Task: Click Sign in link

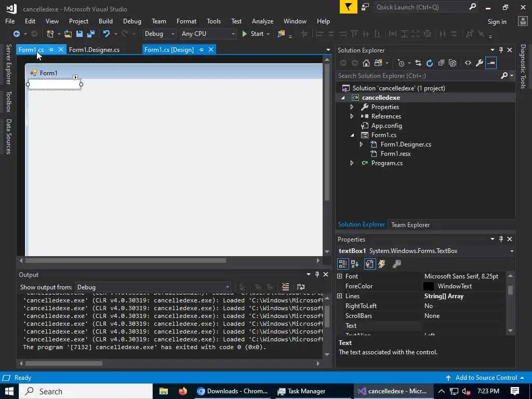Action: 497,22
